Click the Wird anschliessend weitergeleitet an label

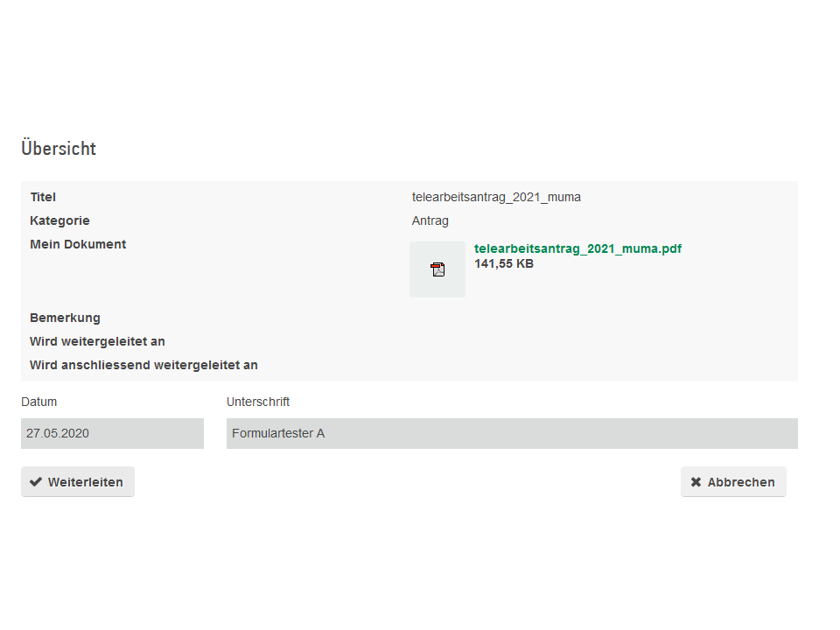click(144, 365)
